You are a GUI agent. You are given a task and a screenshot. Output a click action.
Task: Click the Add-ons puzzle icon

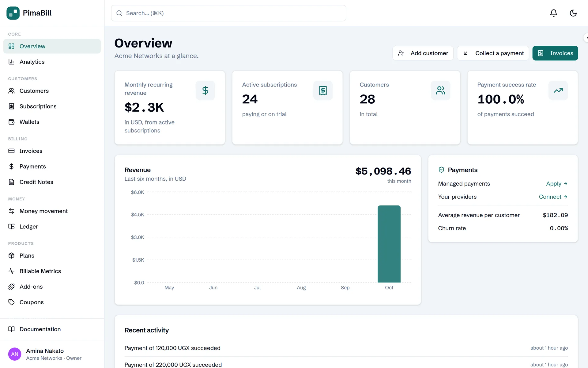pyautogui.click(x=11, y=286)
